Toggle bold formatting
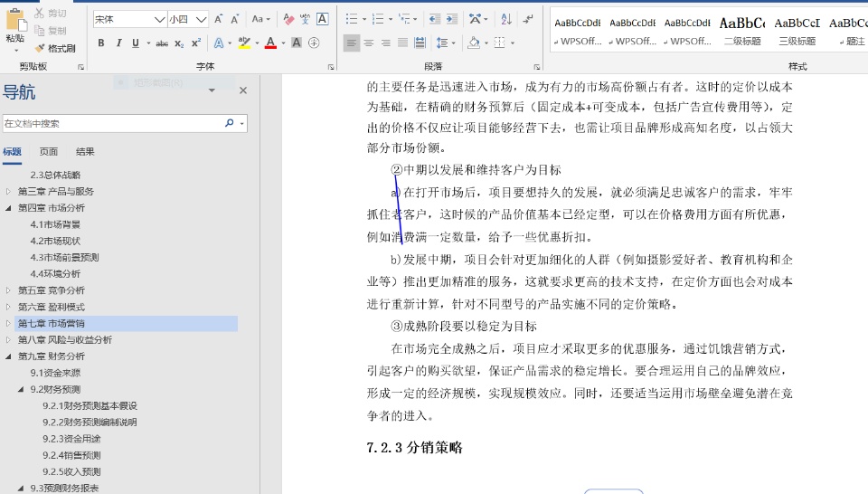 click(101, 43)
